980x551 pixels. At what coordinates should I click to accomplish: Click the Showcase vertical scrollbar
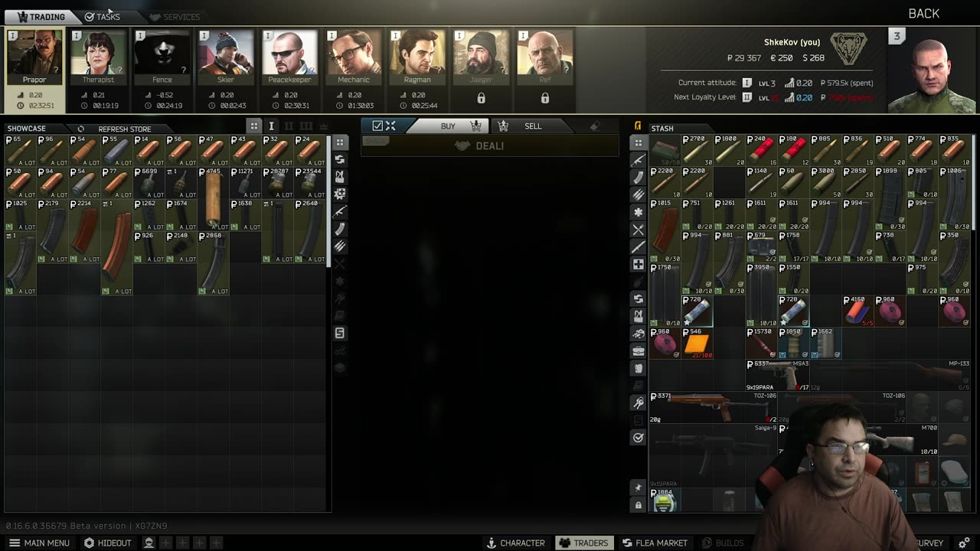click(329, 201)
